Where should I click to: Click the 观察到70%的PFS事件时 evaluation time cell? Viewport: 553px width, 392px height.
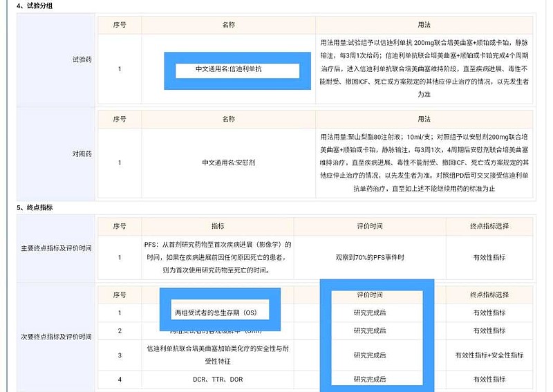click(x=370, y=257)
